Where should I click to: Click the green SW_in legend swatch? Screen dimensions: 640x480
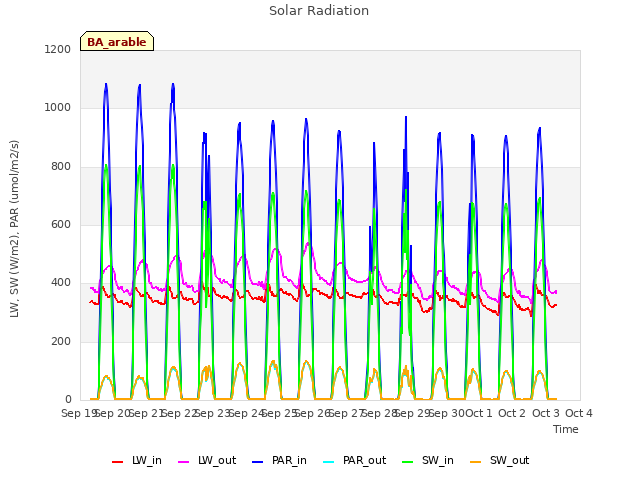[407, 462]
